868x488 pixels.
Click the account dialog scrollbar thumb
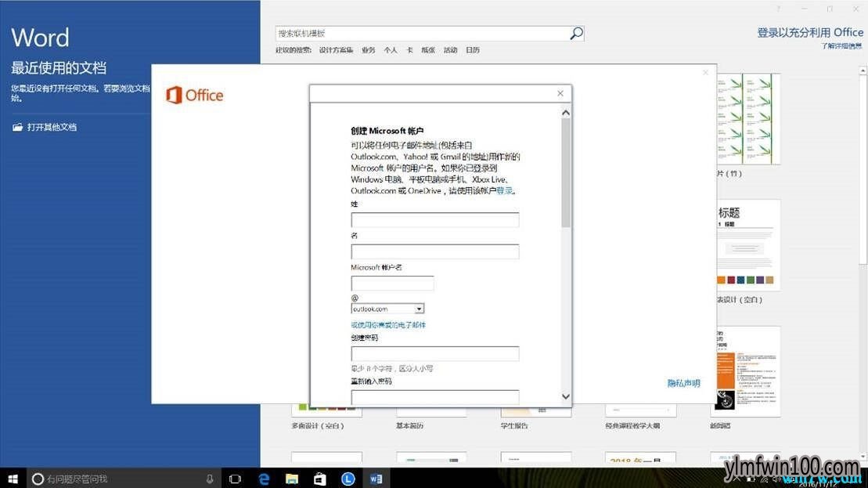[x=565, y=173]
